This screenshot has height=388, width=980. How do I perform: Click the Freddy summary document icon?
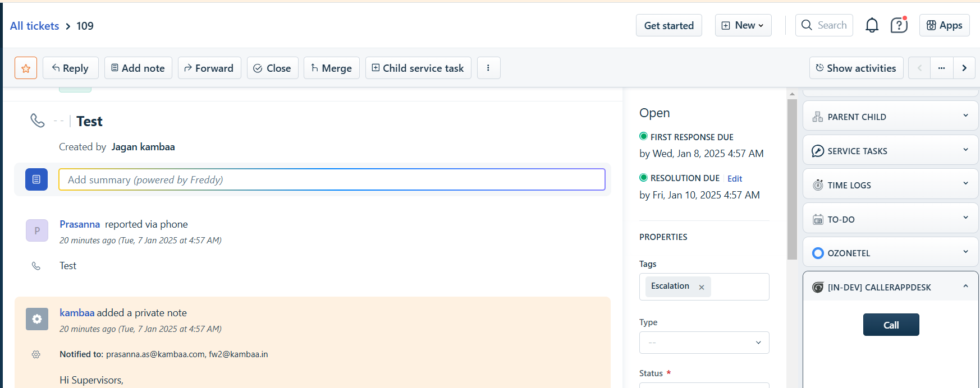coord(36,179)
